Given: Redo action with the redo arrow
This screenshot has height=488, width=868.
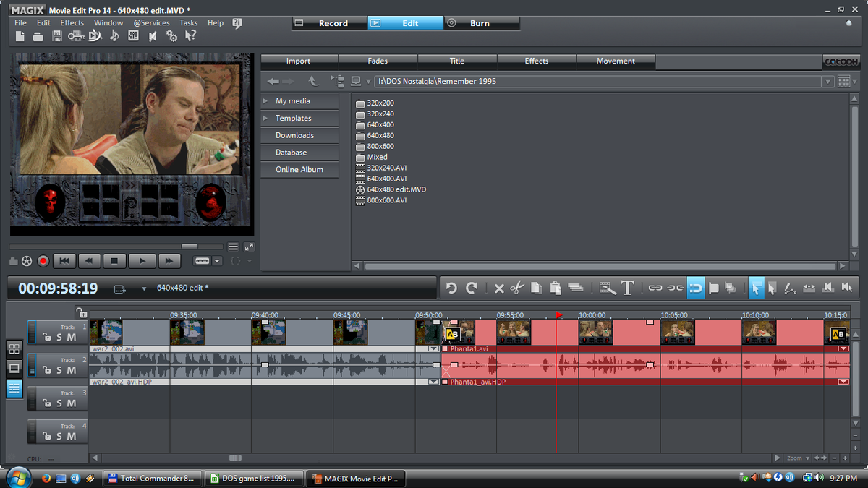Looking at the screenshot, I should click(472, 288).
